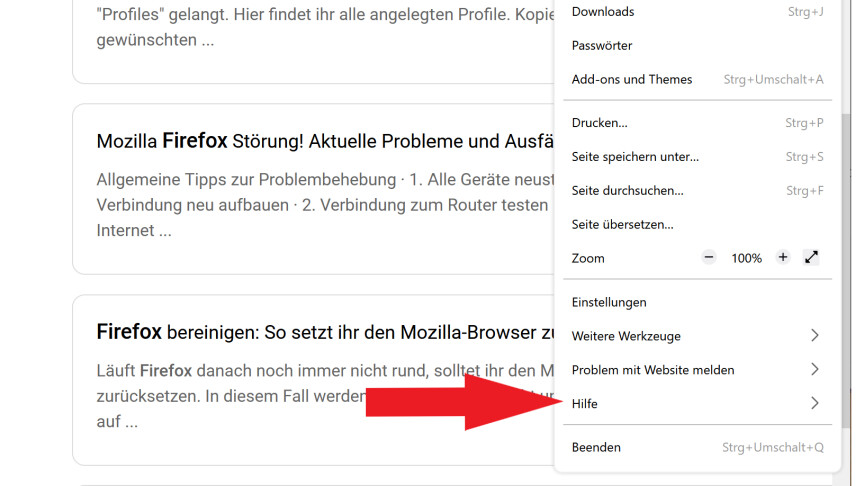Open Add-ons und Themes
The width and height of the screenshot is (864, 486).
(x=697, y=79)
